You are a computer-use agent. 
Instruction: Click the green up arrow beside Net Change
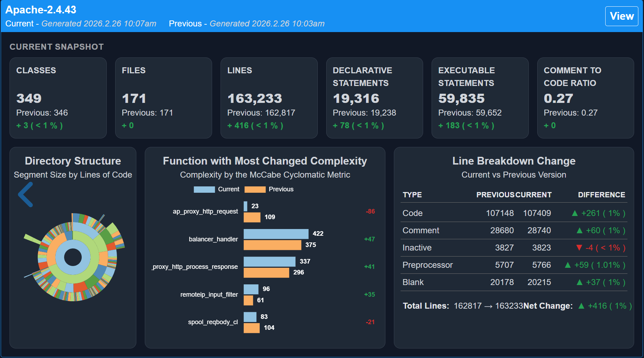(581, 306)
